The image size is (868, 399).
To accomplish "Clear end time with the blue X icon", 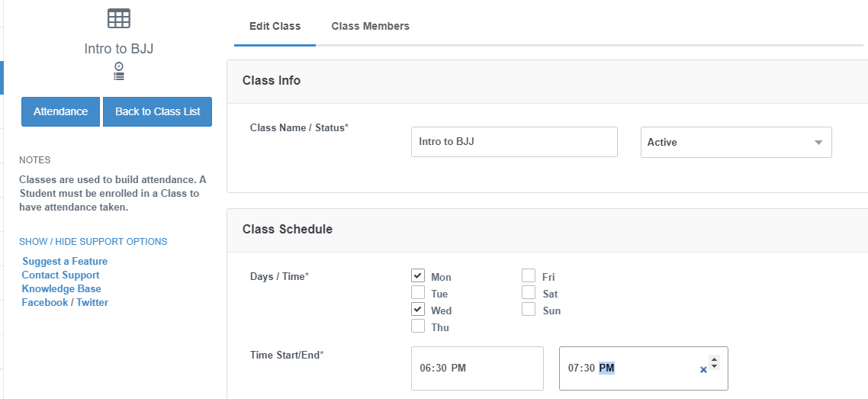I will 703,370.
